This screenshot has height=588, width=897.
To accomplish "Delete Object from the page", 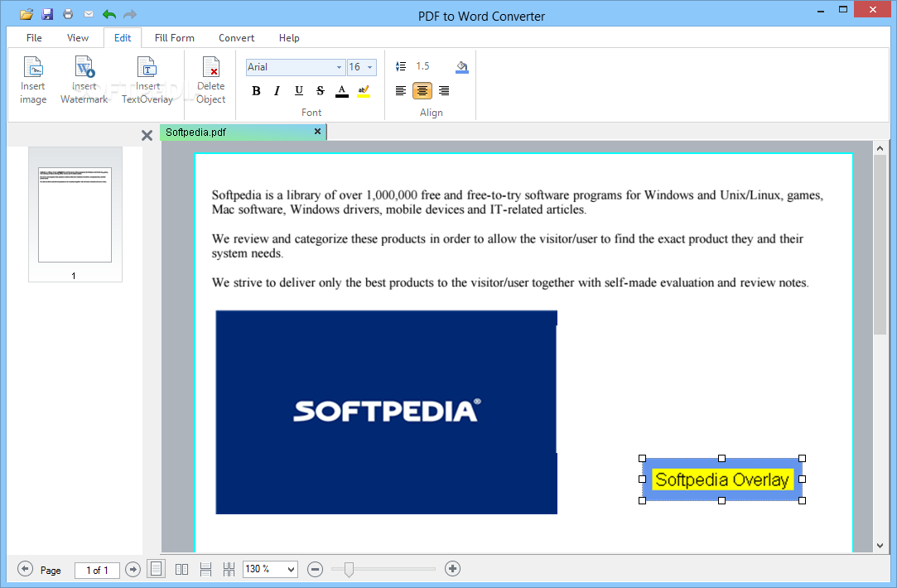I will 210,80.
